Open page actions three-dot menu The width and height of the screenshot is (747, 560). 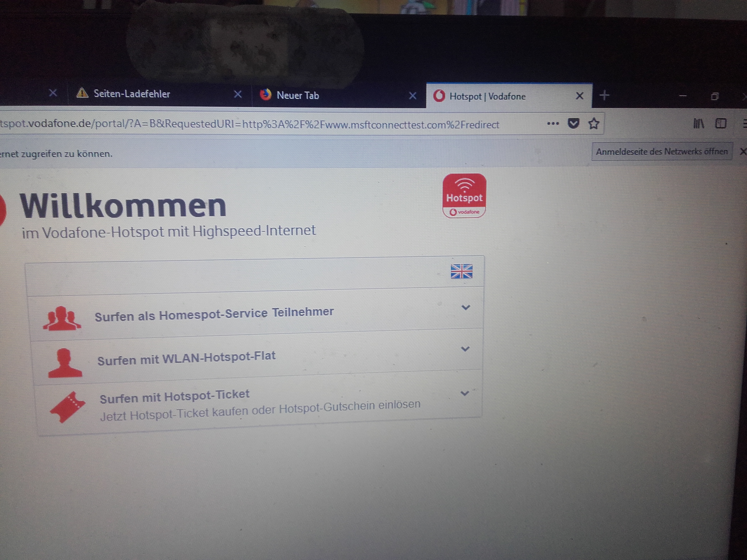(x=553, y=124)
